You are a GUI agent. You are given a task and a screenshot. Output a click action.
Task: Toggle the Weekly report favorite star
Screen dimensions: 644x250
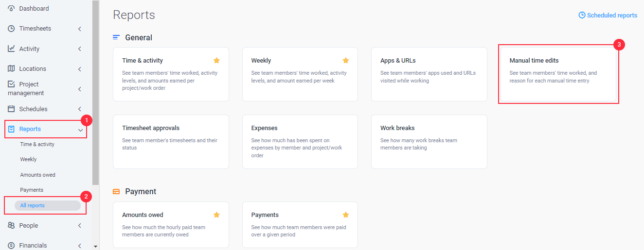tap(346, 60)
